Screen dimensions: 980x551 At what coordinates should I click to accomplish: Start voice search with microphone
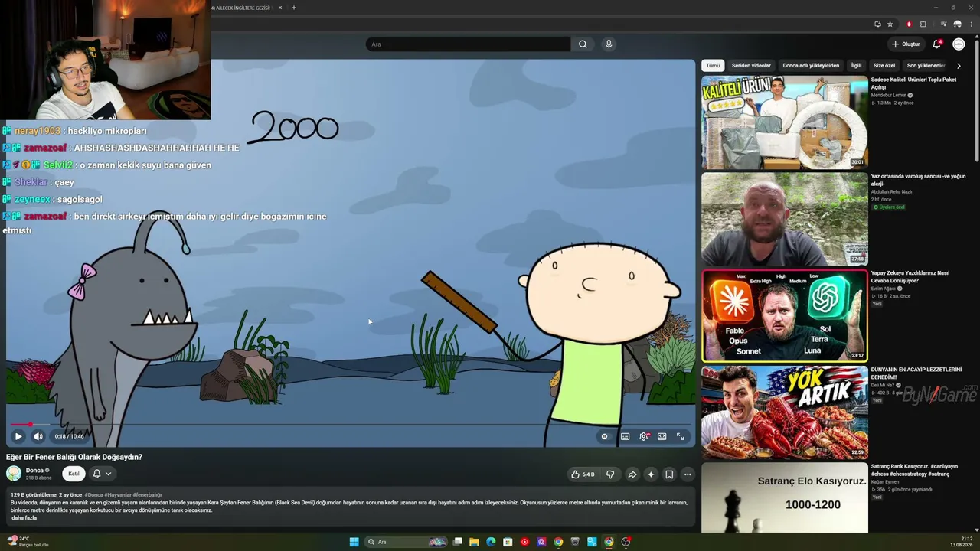[609, 44]
